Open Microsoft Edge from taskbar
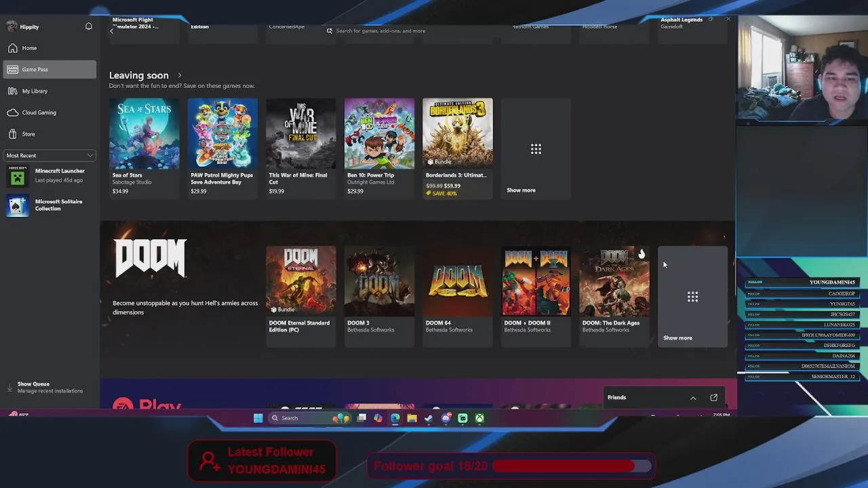 coord(395,418)
